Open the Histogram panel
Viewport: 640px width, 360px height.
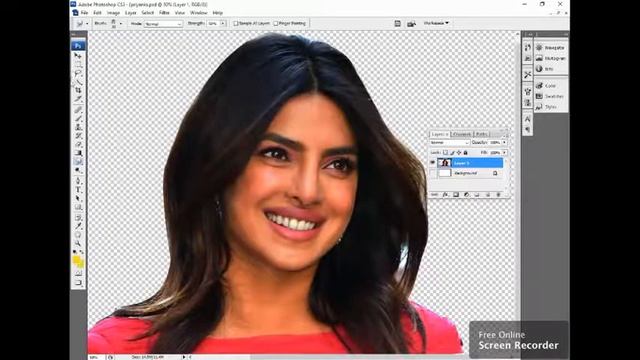[x=551, y=58]
